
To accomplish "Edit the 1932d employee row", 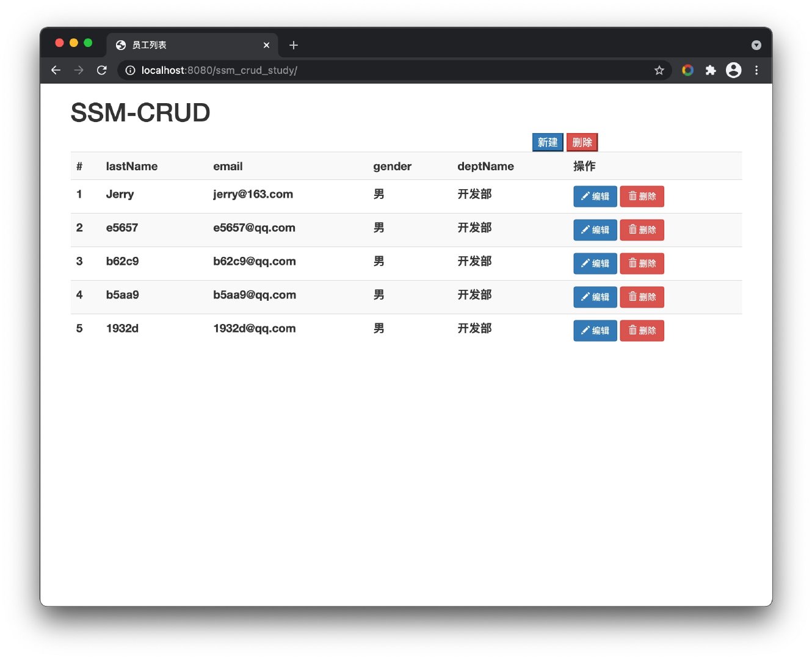I will 595,331.
